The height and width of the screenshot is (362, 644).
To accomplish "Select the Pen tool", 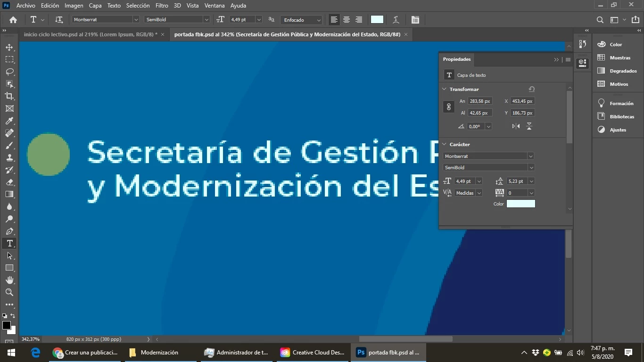I will pyautogui.click(x=9, y=231).
